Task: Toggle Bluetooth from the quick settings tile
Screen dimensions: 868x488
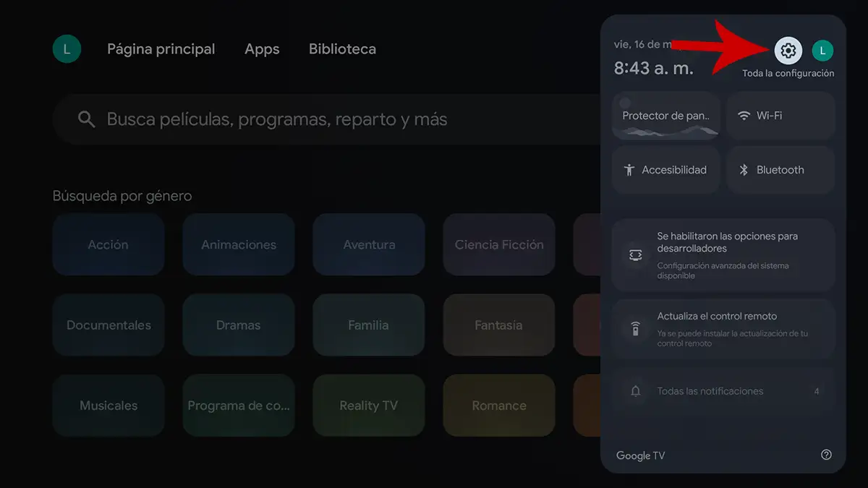Action: pos(780,170)
